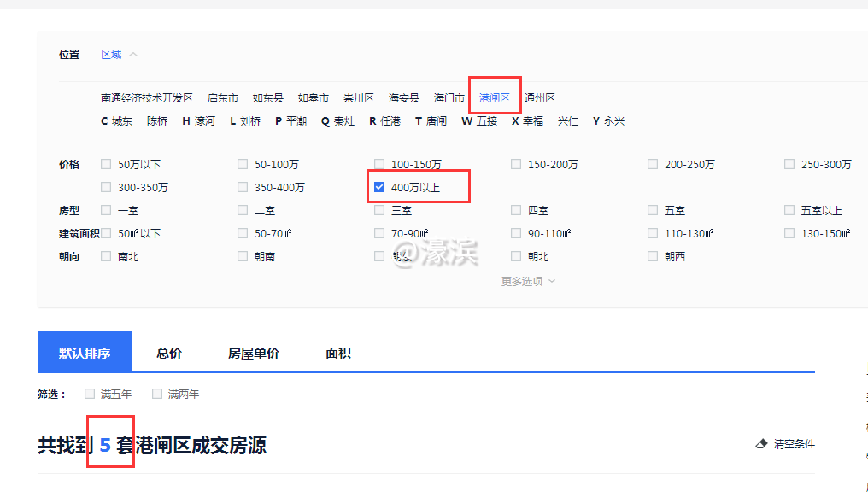The width and height of the screenshot is (868, 503).
Task: Enable the 满两年 filter
Action: [157, 394]
